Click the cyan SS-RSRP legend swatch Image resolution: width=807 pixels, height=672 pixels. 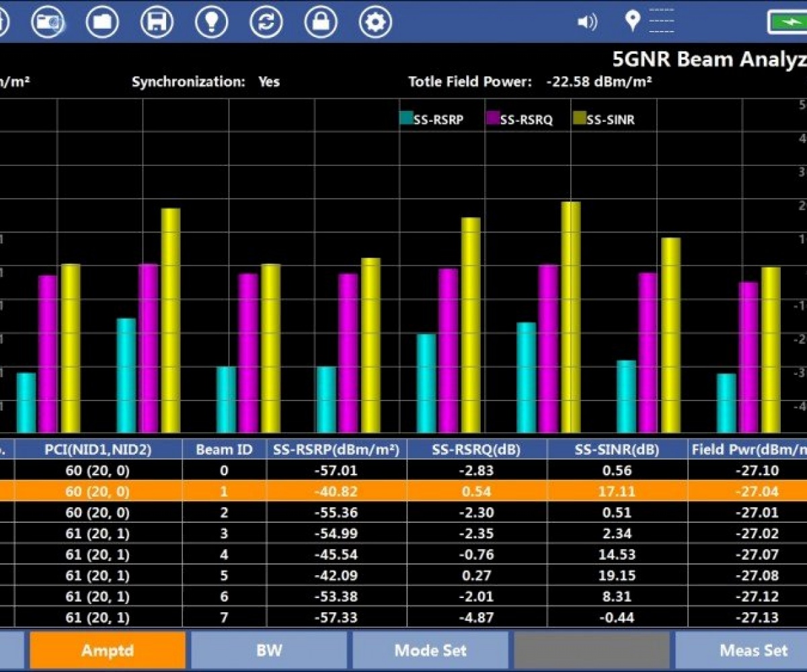click(406, 118)
